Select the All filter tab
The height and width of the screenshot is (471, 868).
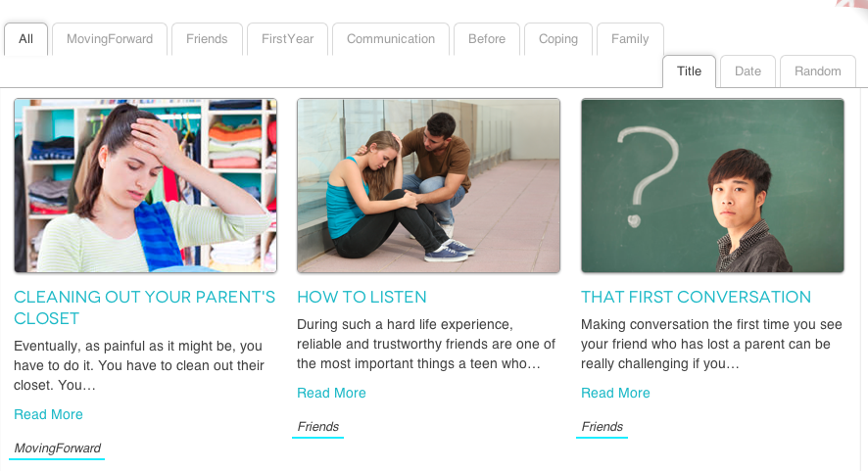pyautogui.click(x=25, y=39)
